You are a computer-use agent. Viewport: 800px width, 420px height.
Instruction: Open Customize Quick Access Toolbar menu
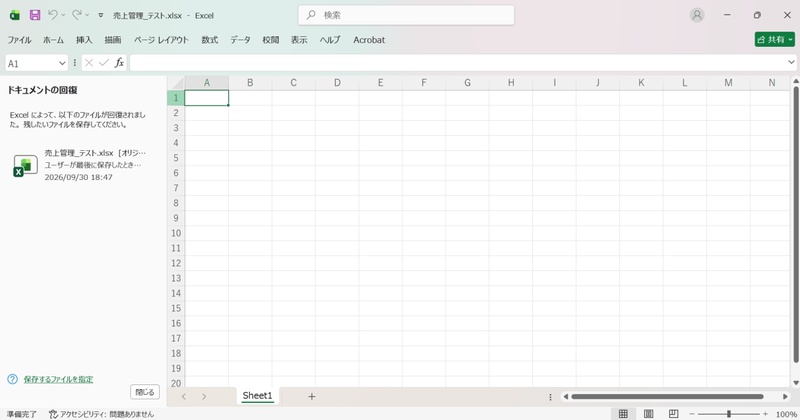pos(101,15)
